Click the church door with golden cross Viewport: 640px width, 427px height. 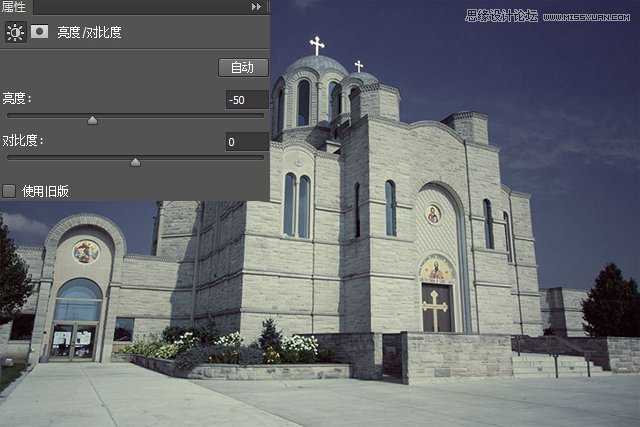(437, 307)
